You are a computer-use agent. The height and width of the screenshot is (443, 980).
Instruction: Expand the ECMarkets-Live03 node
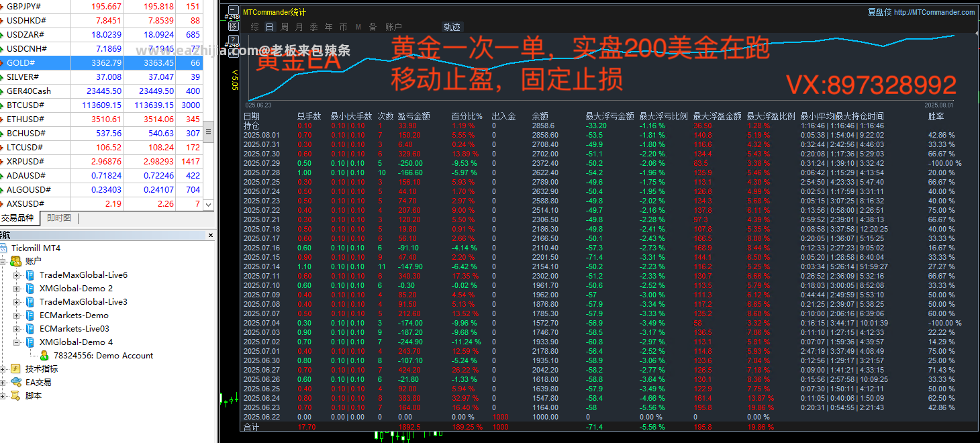point(17,328)
